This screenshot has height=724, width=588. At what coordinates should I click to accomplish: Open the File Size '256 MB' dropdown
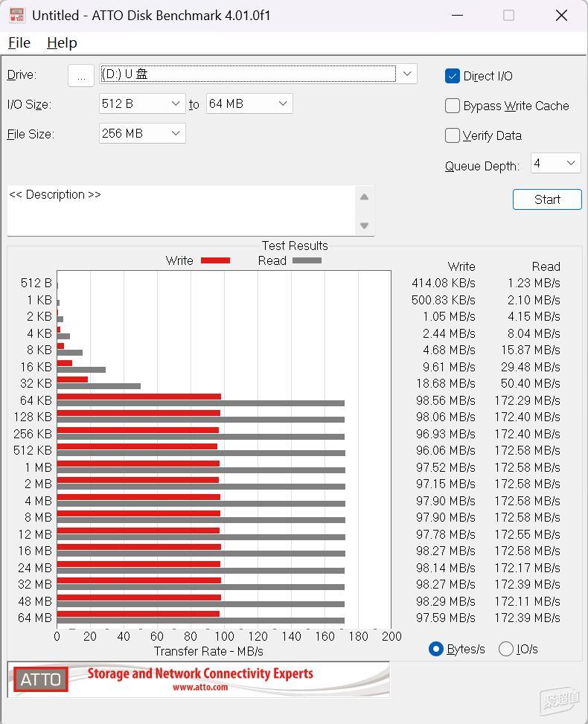click(142, 133)
